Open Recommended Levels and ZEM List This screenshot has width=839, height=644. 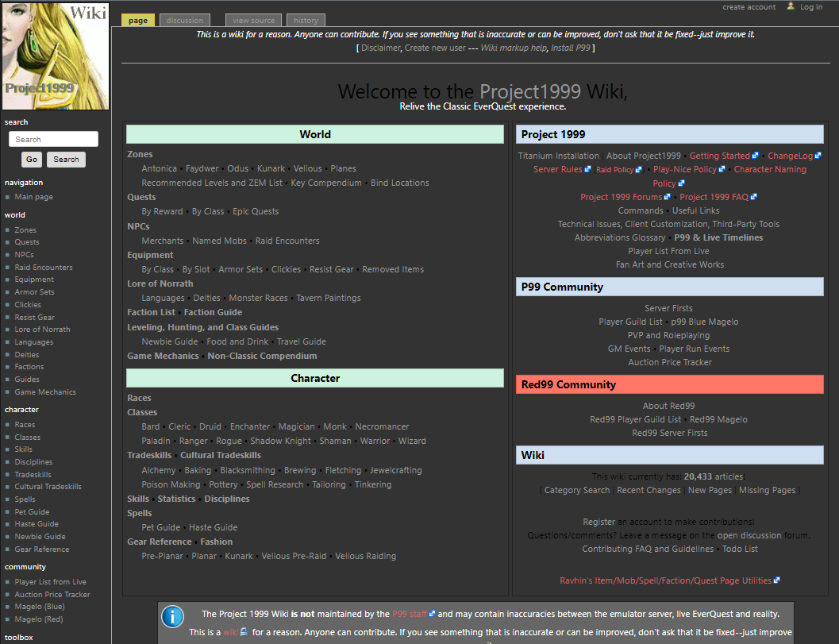coord(211,183)
